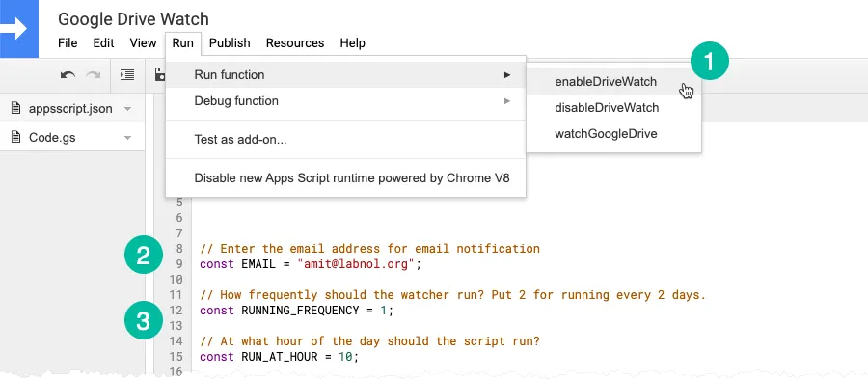Viewport: 868px width, 380px height.
Task: Open the Help menu
Action: 353,42
